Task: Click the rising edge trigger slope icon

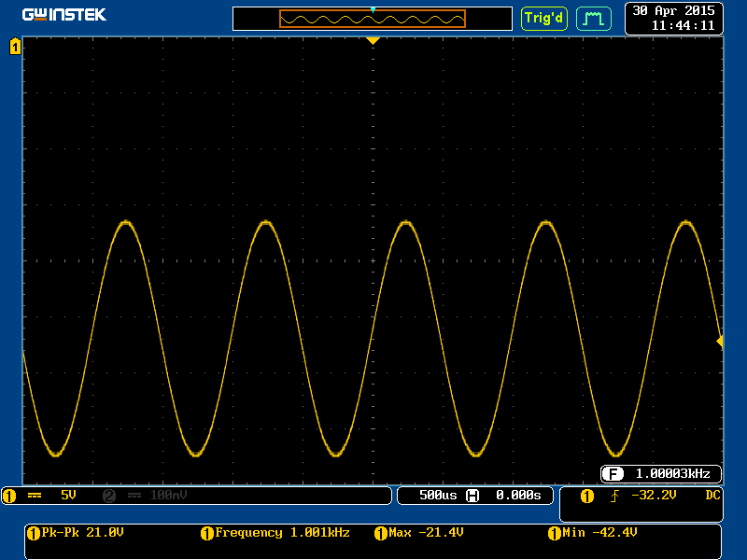Action: click(x=614, y=497)
